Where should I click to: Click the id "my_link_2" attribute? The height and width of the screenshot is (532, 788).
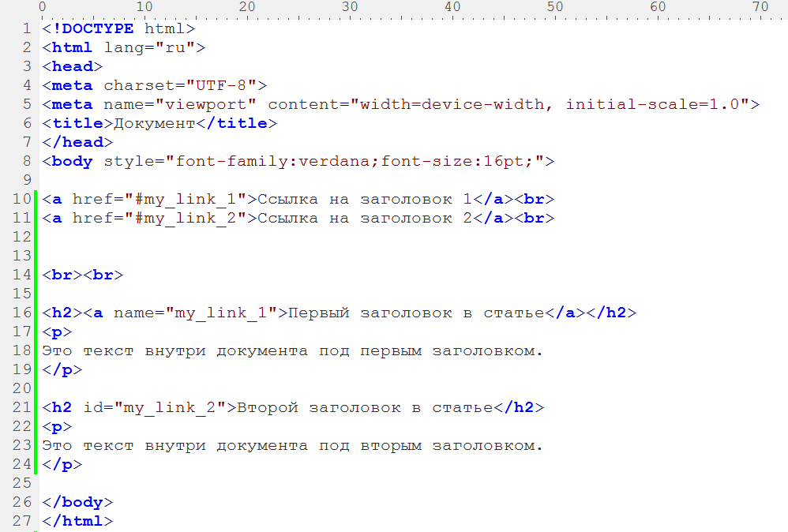[154, 408]
